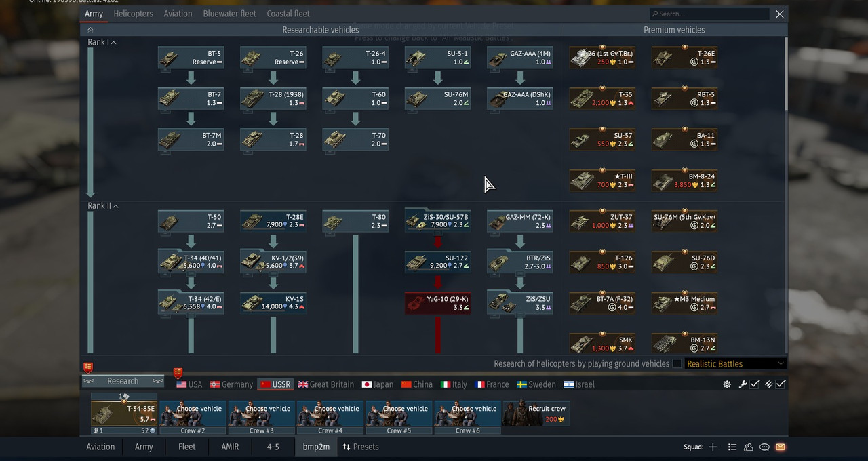Select the KV-1S heavy tank
The height and width of the screenshot is (461, 868).
tap(273, 303)
